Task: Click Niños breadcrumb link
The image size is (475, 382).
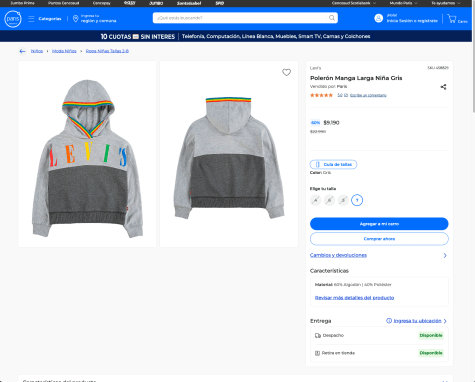Action: point(37,51)
